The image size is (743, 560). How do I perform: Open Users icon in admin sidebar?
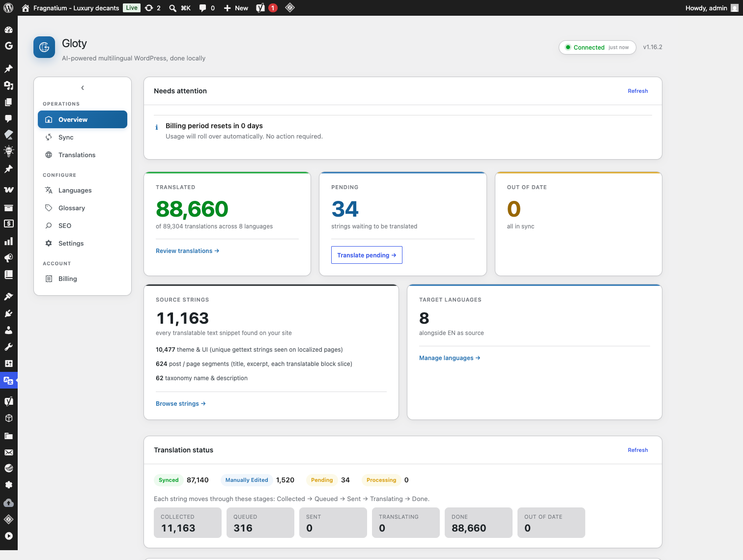[8, 330]
